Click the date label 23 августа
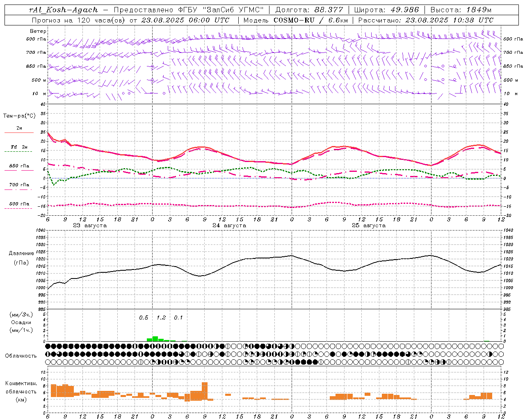Viewport: 525px width, 420px height. [x=89, y=226]
